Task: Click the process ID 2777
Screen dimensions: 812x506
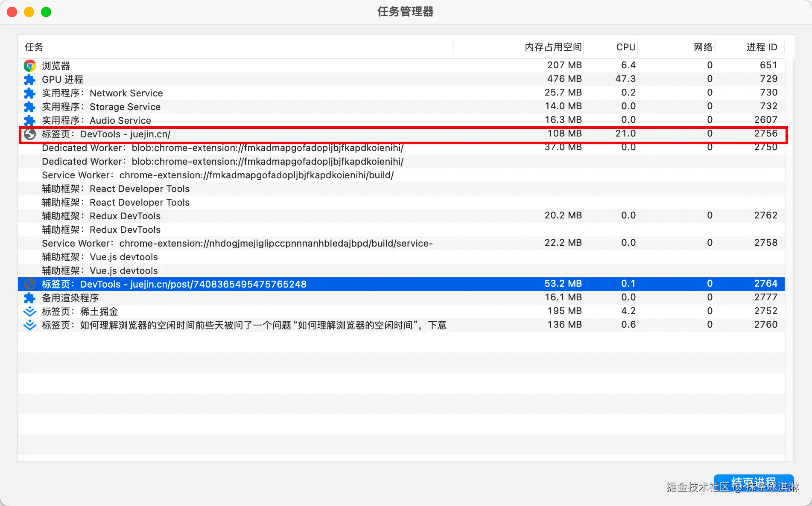Action: (765, 297)
